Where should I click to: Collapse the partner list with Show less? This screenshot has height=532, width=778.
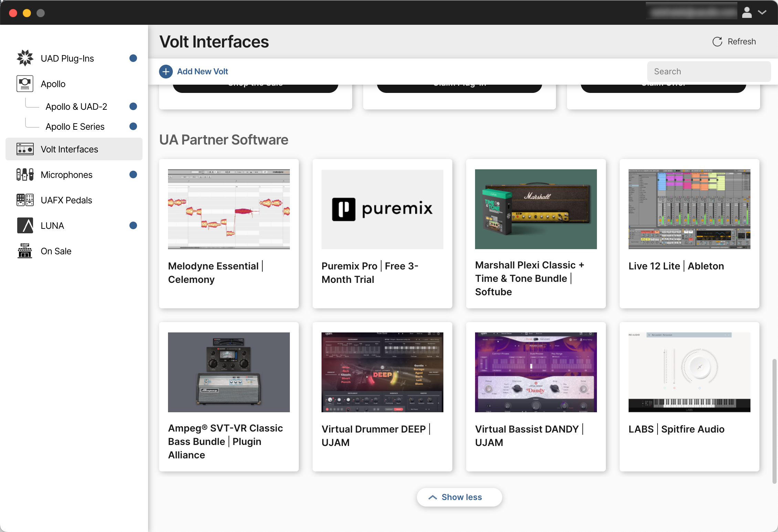(459, 497)
